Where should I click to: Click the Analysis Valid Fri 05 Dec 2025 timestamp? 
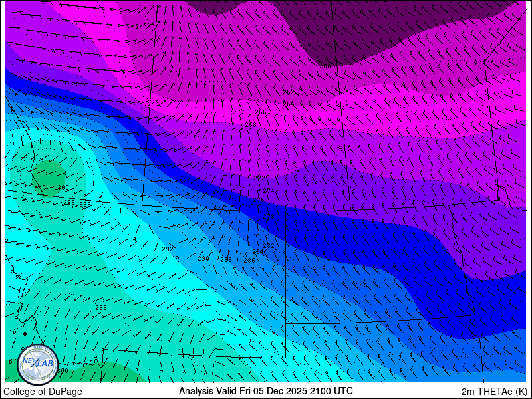click(x=265, y=390)
